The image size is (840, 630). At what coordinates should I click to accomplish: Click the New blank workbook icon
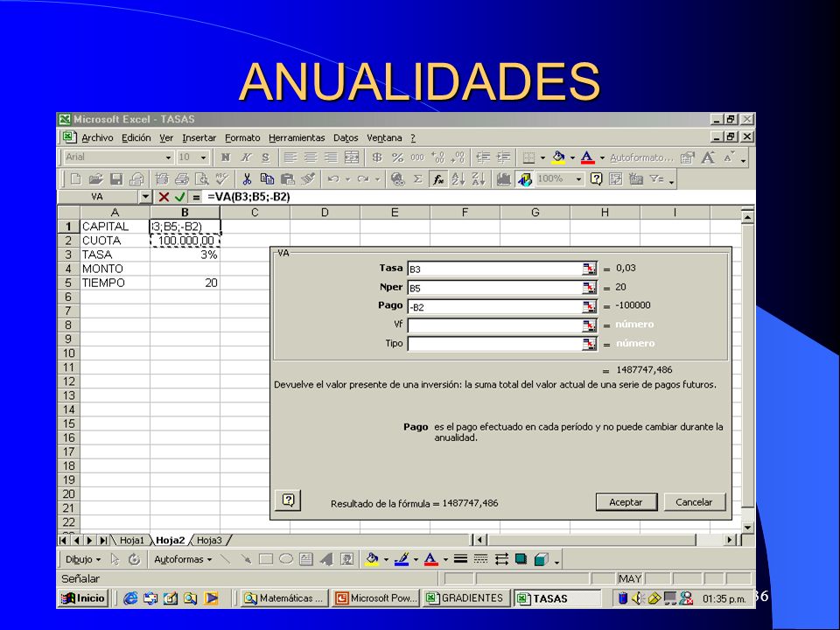76,178
